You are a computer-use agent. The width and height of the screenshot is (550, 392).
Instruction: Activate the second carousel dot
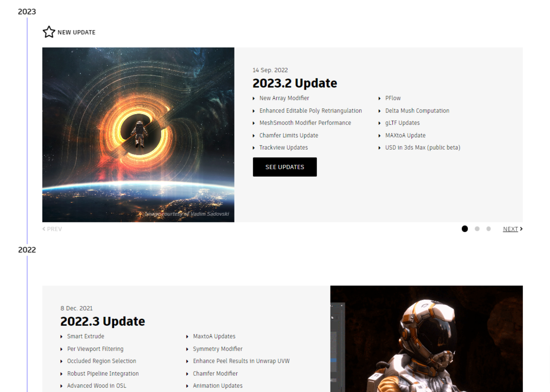[477, 228]
